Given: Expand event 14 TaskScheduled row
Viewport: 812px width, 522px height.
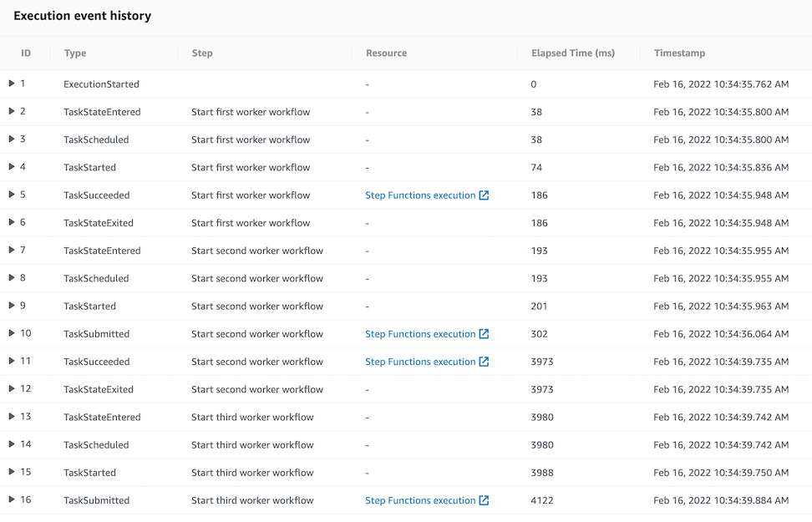Looking at the screenshot, I should coord(12,444).
